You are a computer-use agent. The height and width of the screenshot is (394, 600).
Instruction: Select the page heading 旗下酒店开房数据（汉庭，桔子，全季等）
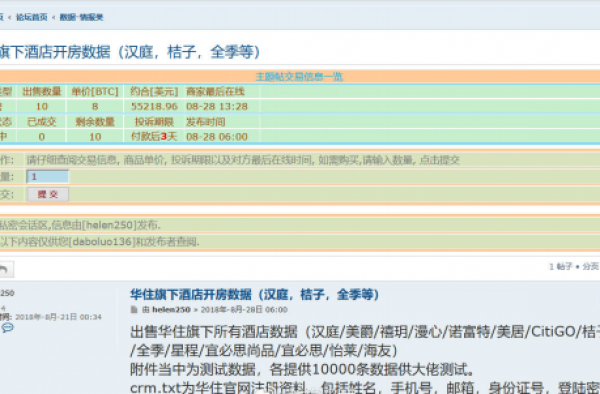coord(130,52)
